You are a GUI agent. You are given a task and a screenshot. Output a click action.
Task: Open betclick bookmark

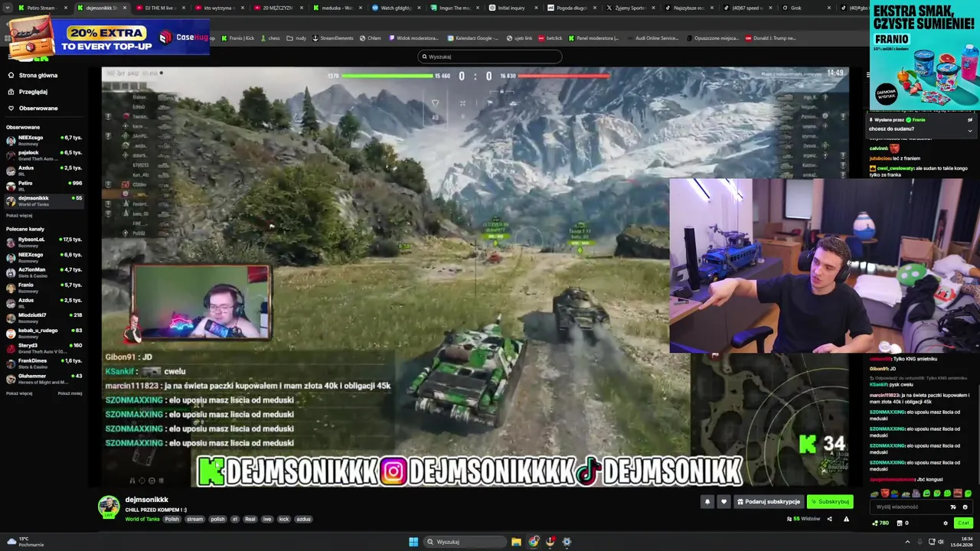pos(550,37)
